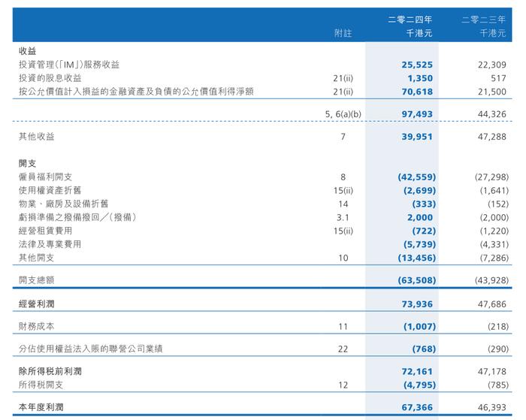Select the 其他收益 row label
Screen dimensions: 526x420
[37, 136]
